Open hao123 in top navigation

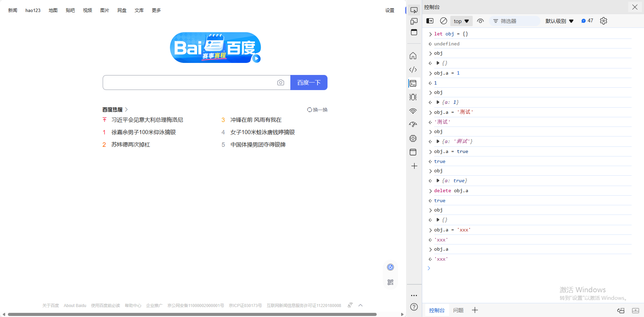point(33,10)
